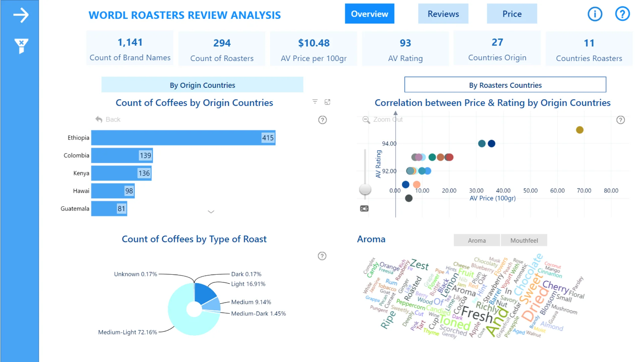This screenshot has width=644, height=362.
Task: Click the word Chocolate in the word cloud
Action: [528, 275]
